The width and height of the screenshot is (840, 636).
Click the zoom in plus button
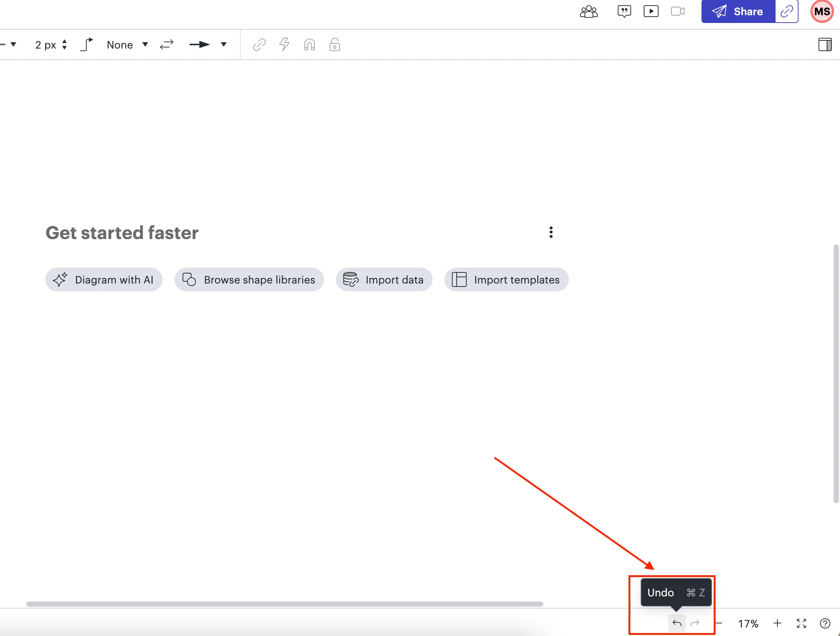777,623
